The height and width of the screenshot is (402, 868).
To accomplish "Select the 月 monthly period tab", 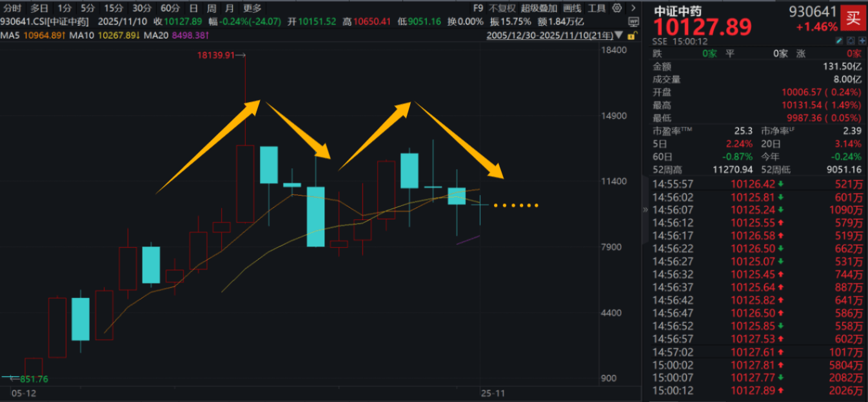I will click(230, 8).
